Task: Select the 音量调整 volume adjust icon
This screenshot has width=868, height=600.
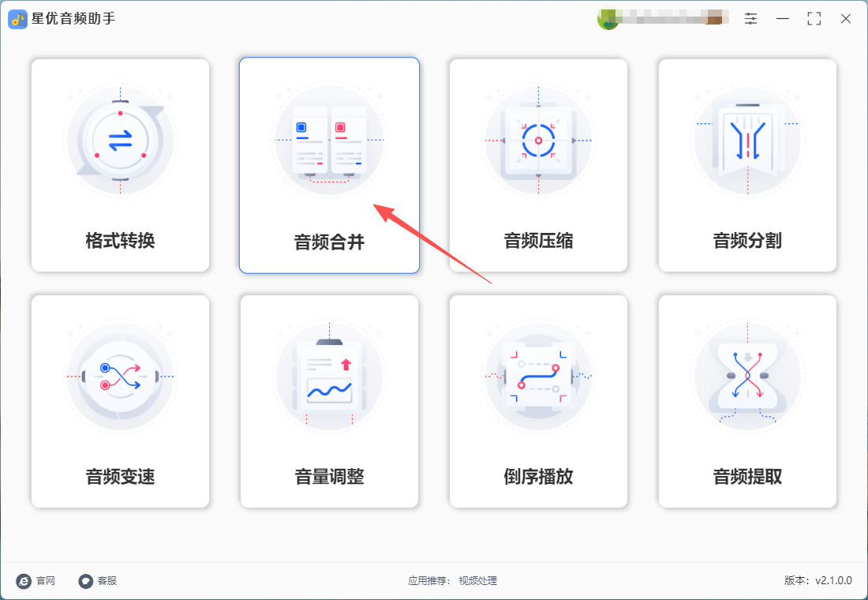Action: coord(329,376)
